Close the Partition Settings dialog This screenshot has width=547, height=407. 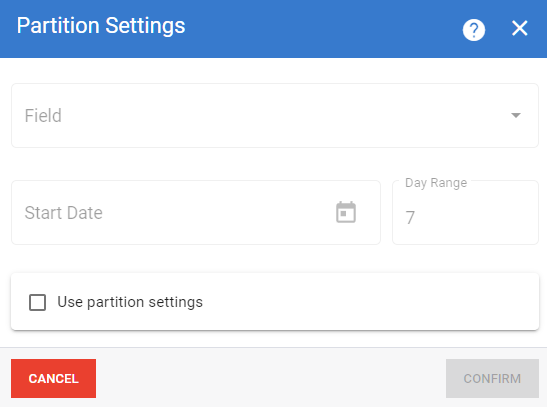[519, 28]
